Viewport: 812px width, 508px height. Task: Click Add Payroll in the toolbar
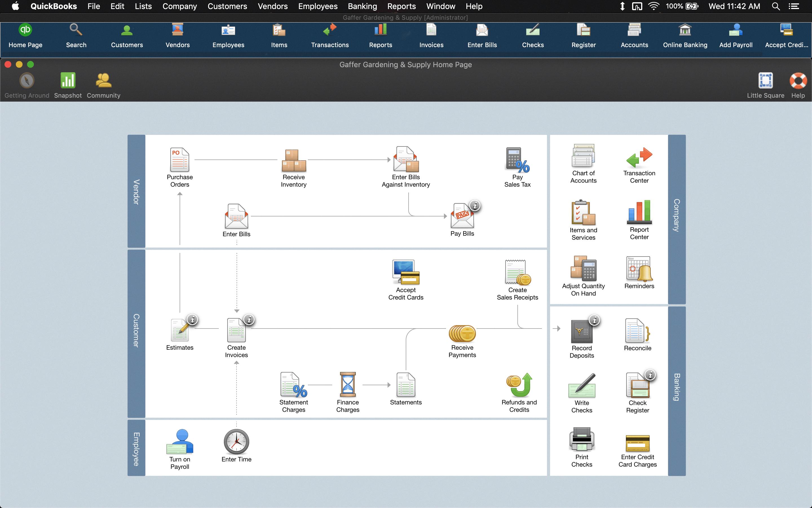[x=736, y=36]
